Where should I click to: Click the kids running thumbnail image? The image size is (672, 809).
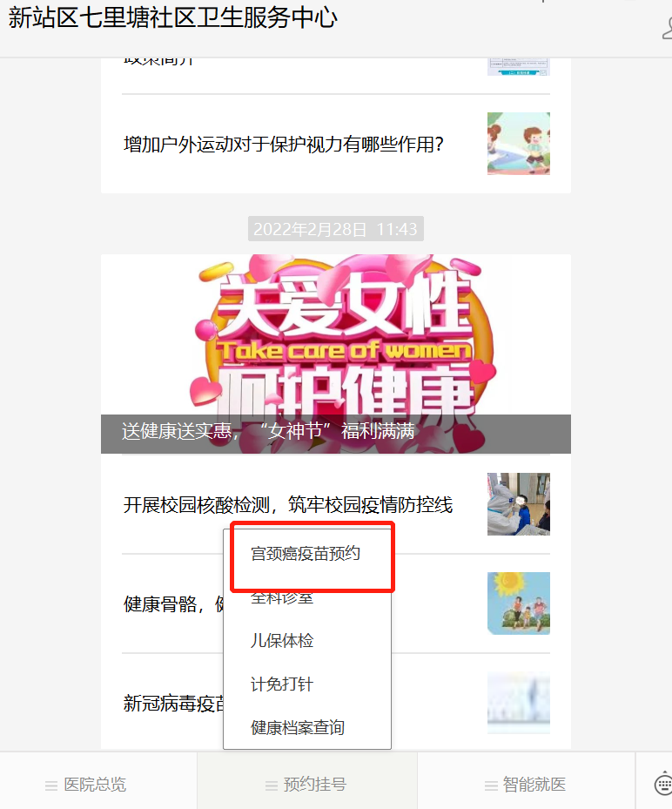pos(518,144)
